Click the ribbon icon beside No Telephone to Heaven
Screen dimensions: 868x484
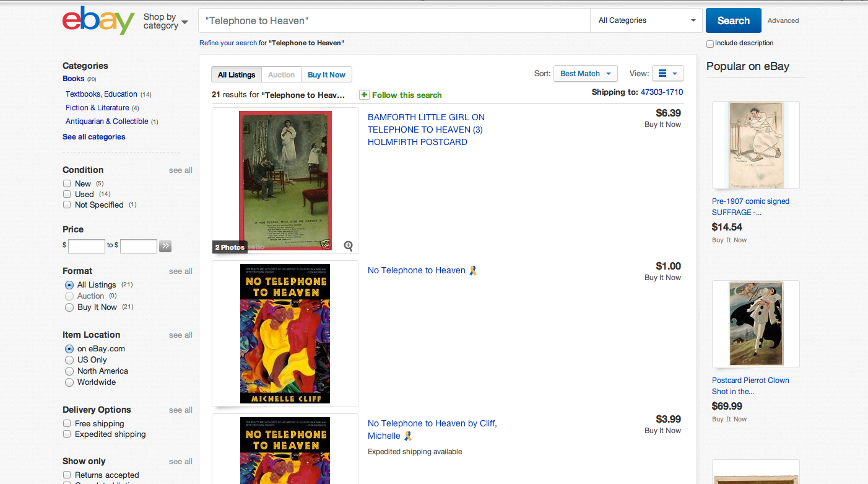(473, 270)
